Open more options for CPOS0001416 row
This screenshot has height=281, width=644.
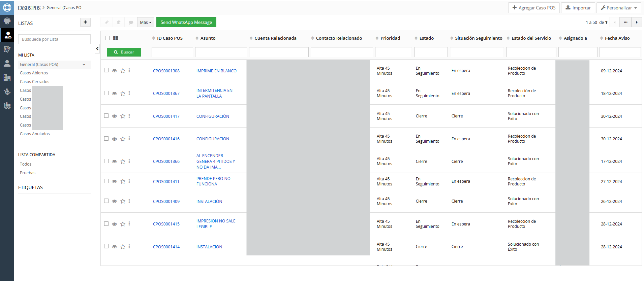129,139
